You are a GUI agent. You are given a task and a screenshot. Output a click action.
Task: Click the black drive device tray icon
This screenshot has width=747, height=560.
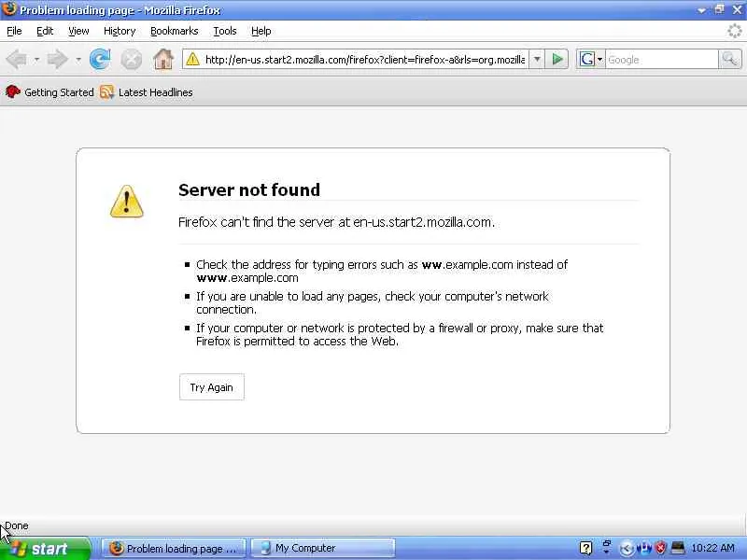click(x=678, y=549)
